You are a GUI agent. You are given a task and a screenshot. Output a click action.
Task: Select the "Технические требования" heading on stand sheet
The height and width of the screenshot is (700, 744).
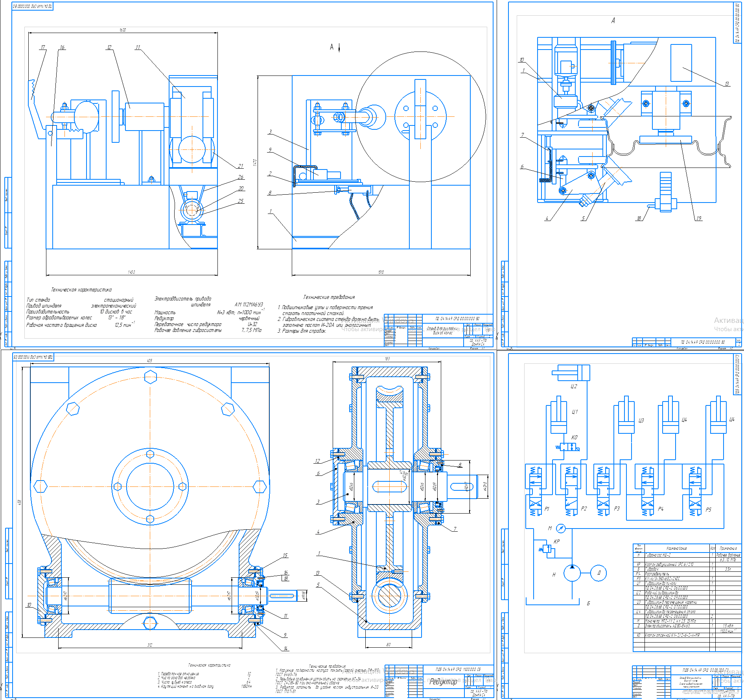point(329,297)
